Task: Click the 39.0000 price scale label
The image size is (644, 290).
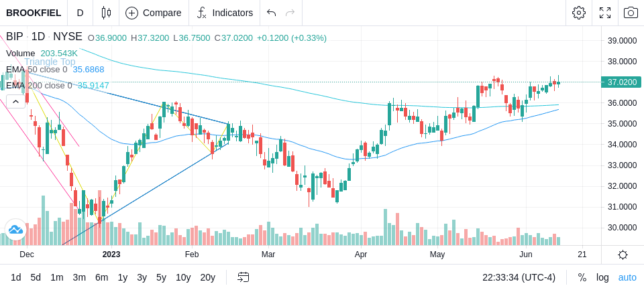Action: (x=623, y=41)
